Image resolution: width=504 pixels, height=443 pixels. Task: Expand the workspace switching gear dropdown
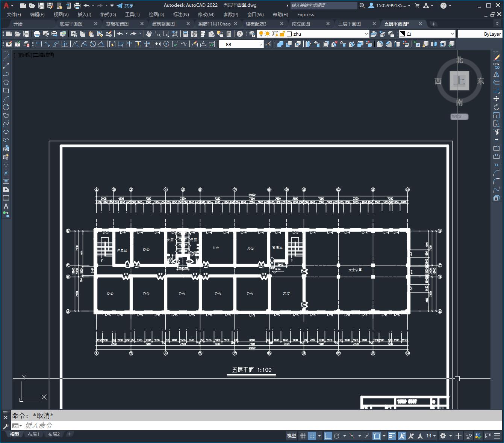[x=450, y=436]
